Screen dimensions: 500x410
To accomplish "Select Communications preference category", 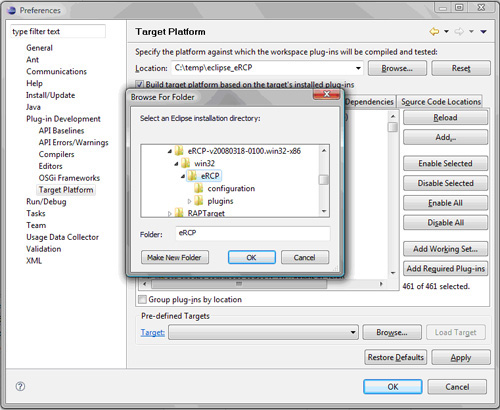I will [56, 71].
